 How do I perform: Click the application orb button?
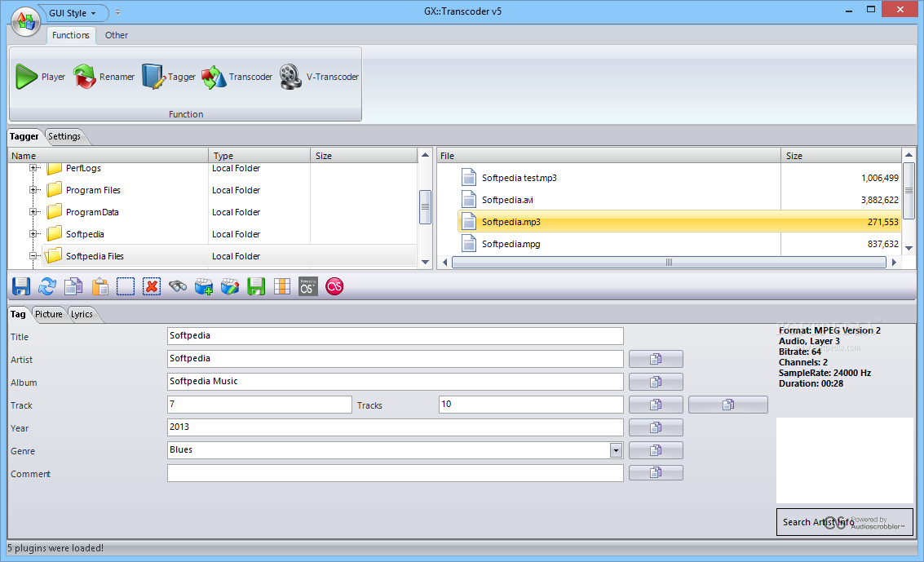pyautogui.click(x=26, y=22)
